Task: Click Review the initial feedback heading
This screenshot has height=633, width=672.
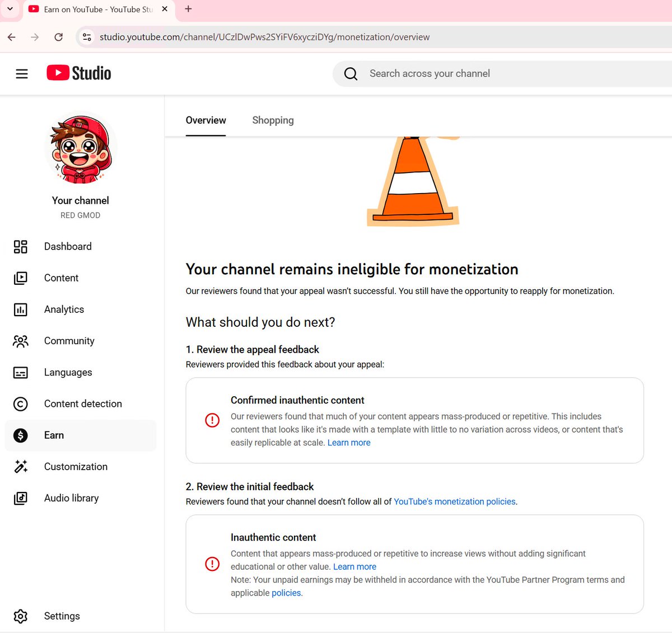Action: 250,487
